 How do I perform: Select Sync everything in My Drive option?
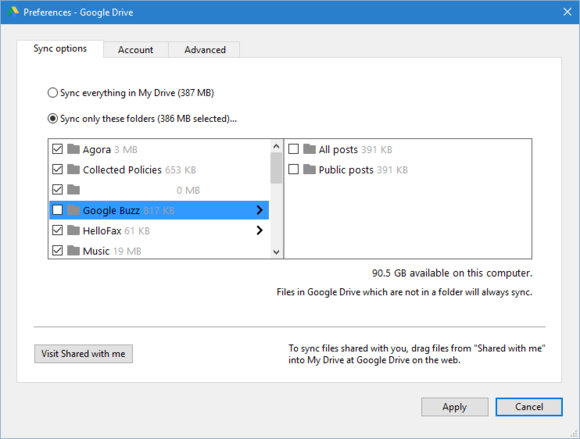53,92
